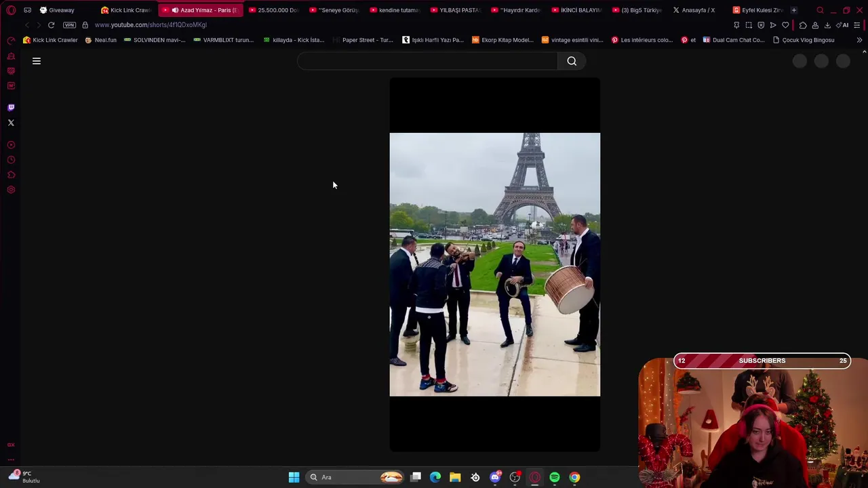The width and height of the screenshot is (868, 488).
Task: Open the Eyfel Kulesi Zirv tab
Action: tap(757, 10)
